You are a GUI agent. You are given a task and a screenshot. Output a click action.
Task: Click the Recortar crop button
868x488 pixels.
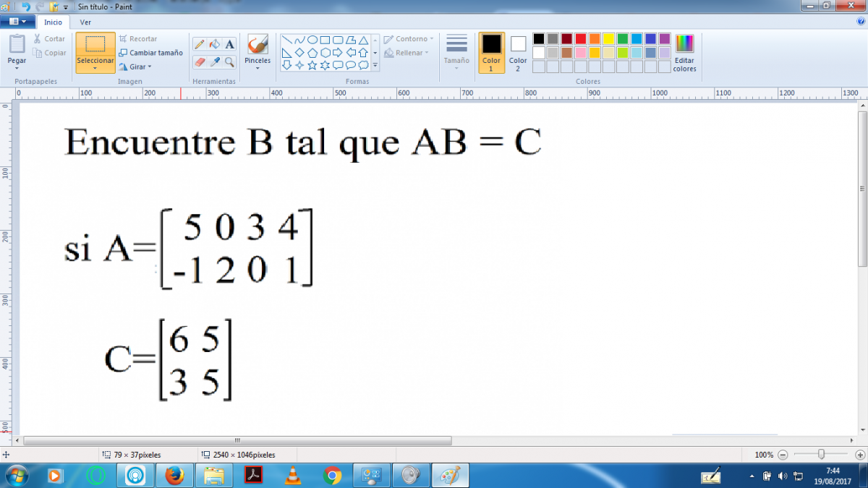[x=137, y=39]
